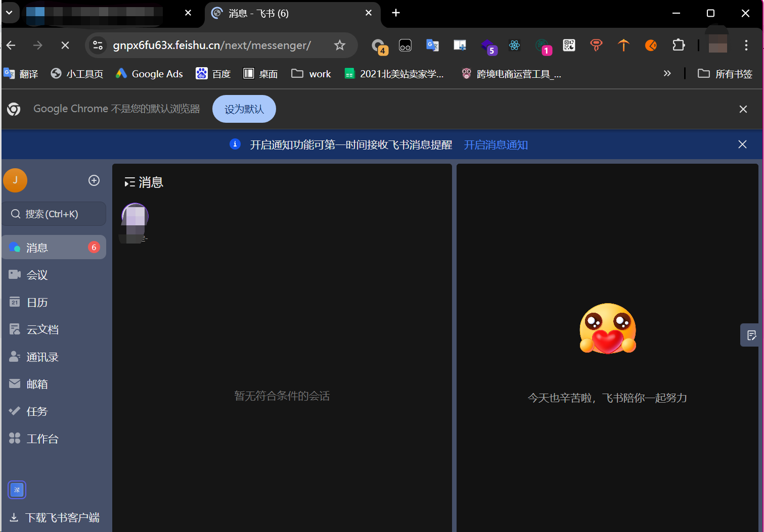Click the floating notes icon on right edge
This screenshot has height=532, width=764.
point(751,335)
